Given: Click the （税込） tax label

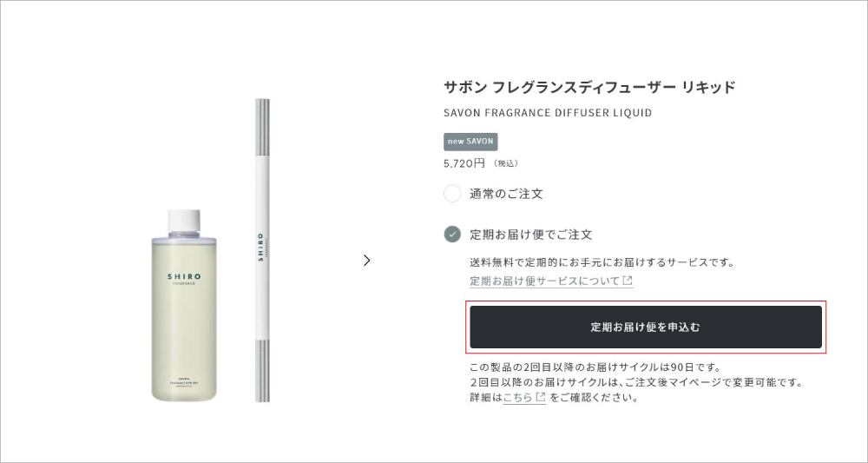Looking at the screenshot, I should pyautogui.click(x=505, y=163).
